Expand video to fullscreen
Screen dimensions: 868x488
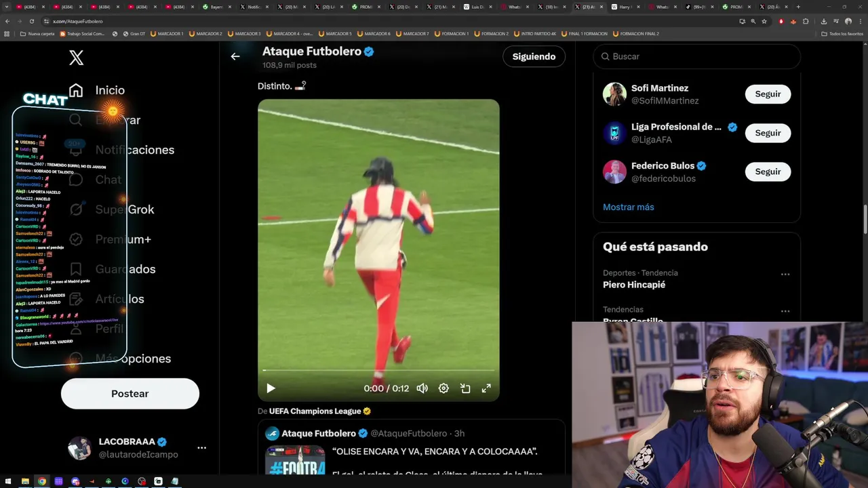(486, 388)
